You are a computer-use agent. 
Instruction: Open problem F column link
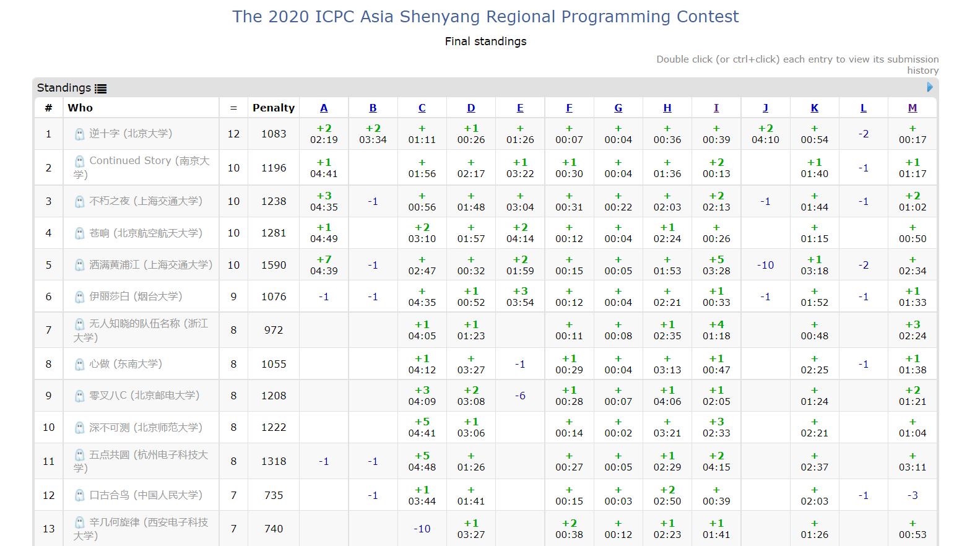coord(569,108)
